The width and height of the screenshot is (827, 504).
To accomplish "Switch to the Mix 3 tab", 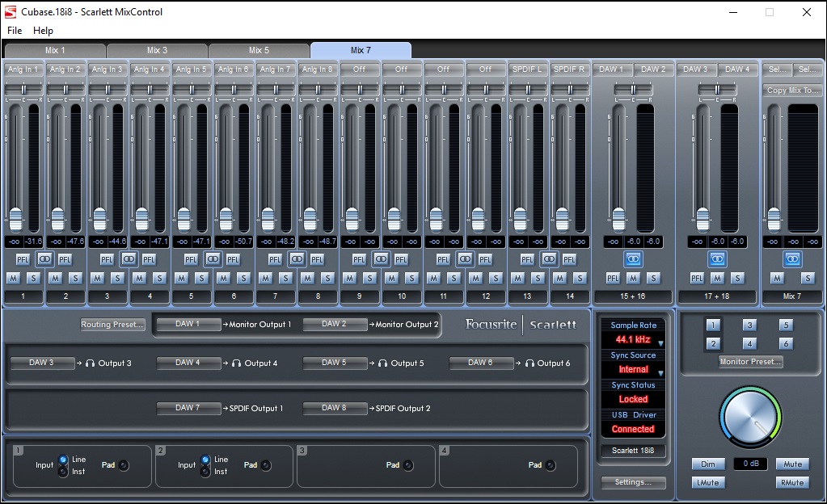I will coord(157,50).
